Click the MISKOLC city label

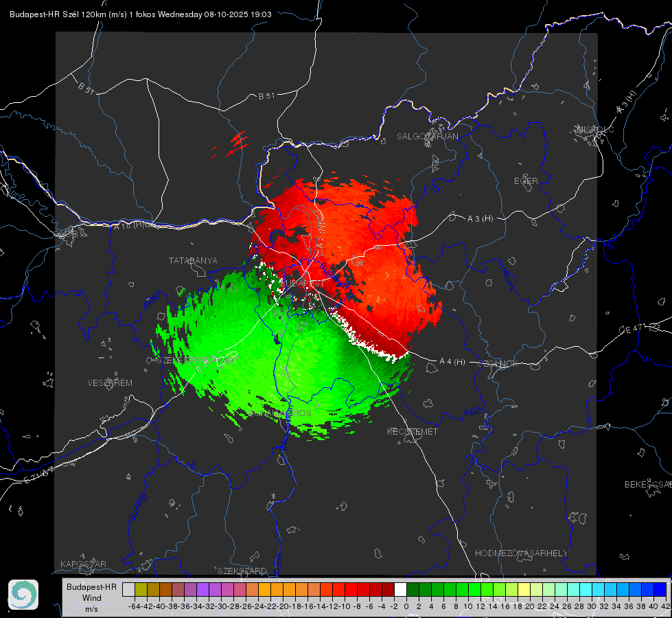(595, 129)
